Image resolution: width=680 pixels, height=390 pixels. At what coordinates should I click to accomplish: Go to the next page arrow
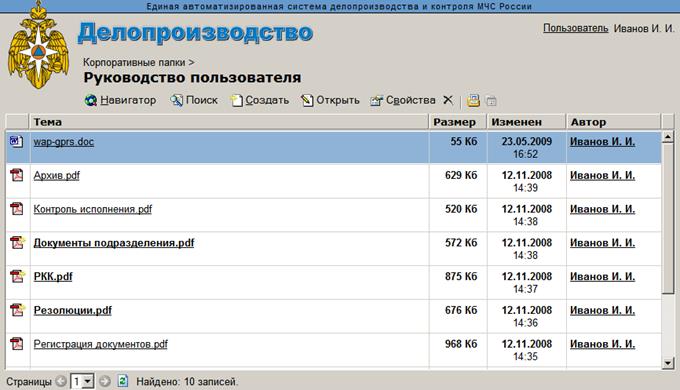105,382
